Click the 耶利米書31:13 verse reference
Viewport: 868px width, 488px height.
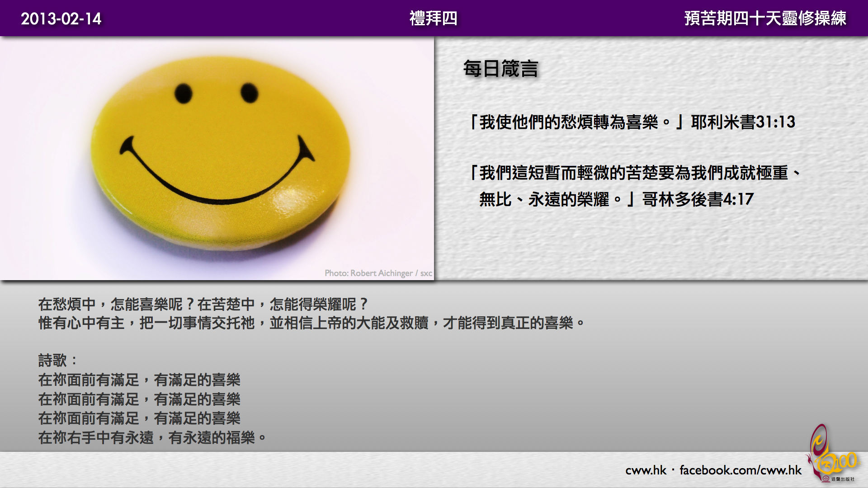(x=743, y=122)
